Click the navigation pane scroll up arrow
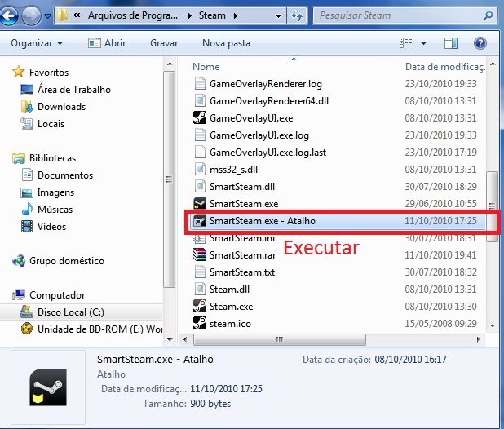 point(170,64)
